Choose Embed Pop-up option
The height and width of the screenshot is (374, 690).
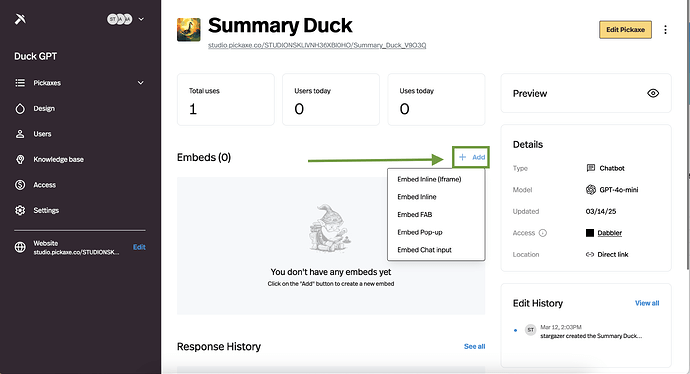point(420,232)
